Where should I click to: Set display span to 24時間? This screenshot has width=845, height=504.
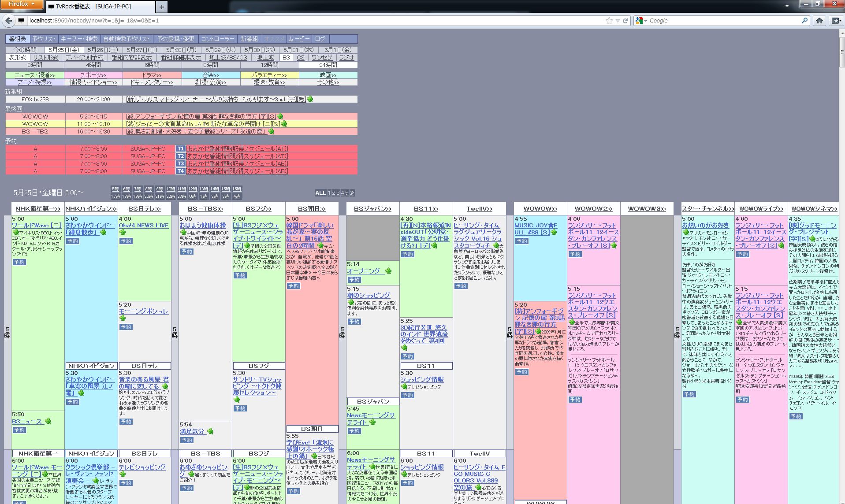coord(328,65)
